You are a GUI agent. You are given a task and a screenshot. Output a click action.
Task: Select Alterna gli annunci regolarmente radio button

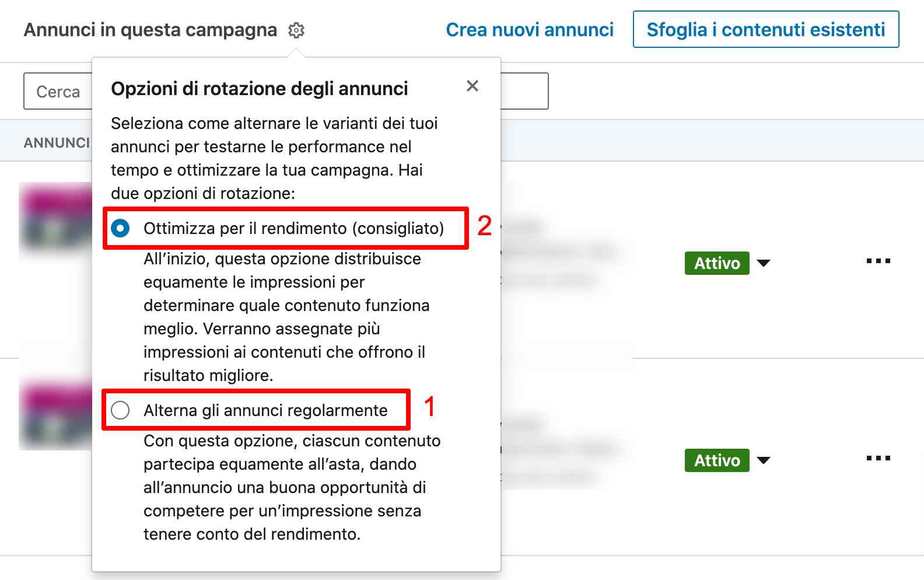(x=120, y=410)
